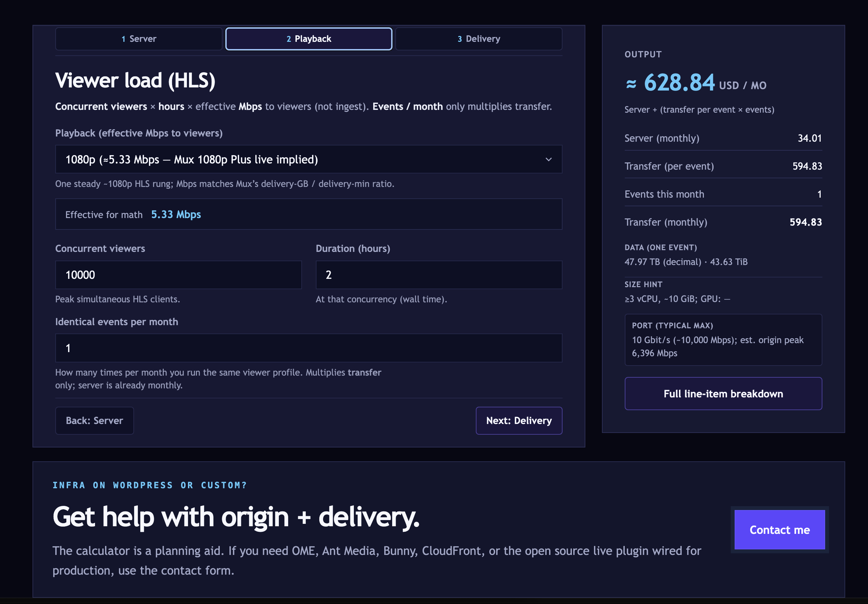Click the Viewer load HLS heading
The height and width of the screenshot is (604, 868).
[x=135, y=80]
